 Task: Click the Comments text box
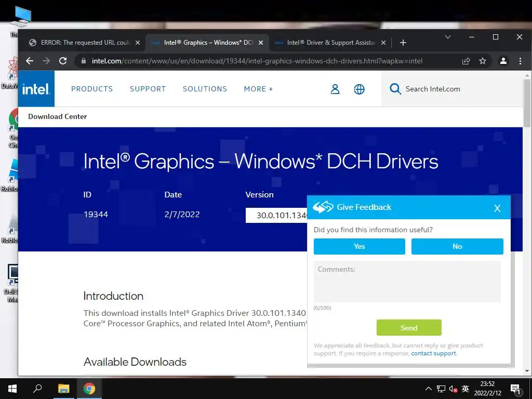click(x=407, y=282)
